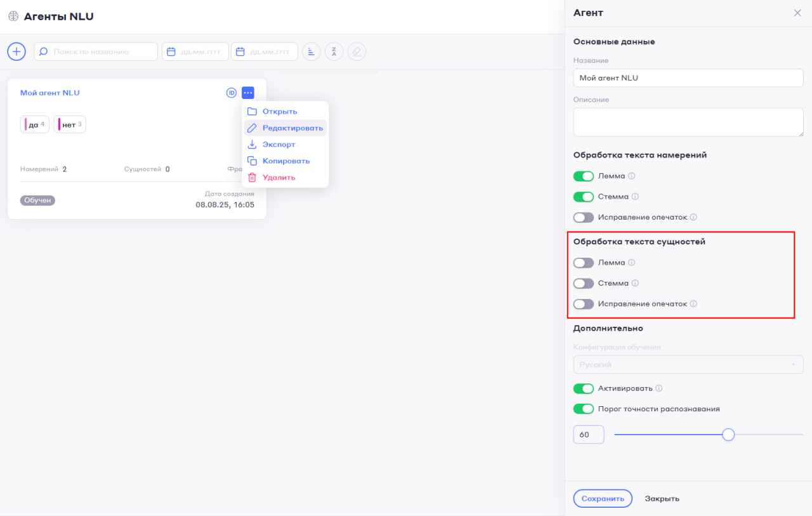The image size is (812, 516).
Task: Enable Исправление опечаток for entities
Action: 583,304
